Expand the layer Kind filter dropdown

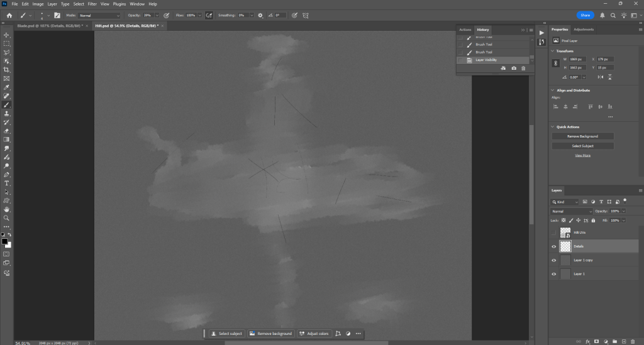pos(565,202)
